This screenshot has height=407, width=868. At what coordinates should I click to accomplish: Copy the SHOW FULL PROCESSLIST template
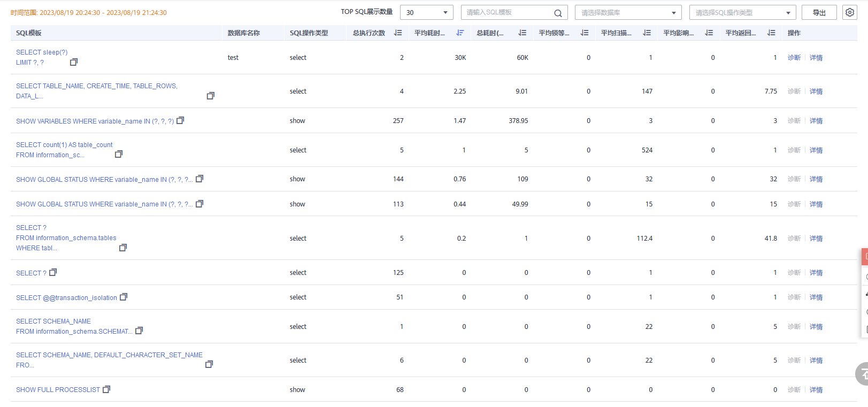click(x=106, y=389)
